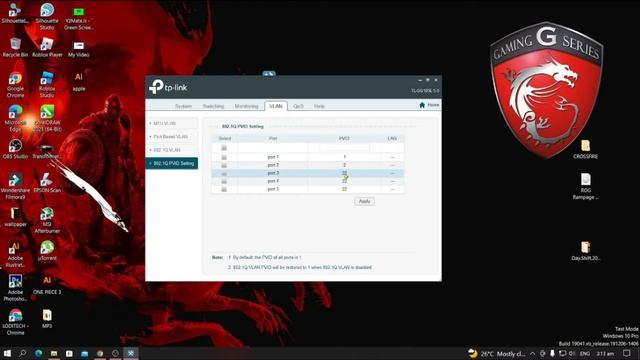Open MTU VLAN in sidebar
The image size is (640, 360).
click(x=172, y=123)
